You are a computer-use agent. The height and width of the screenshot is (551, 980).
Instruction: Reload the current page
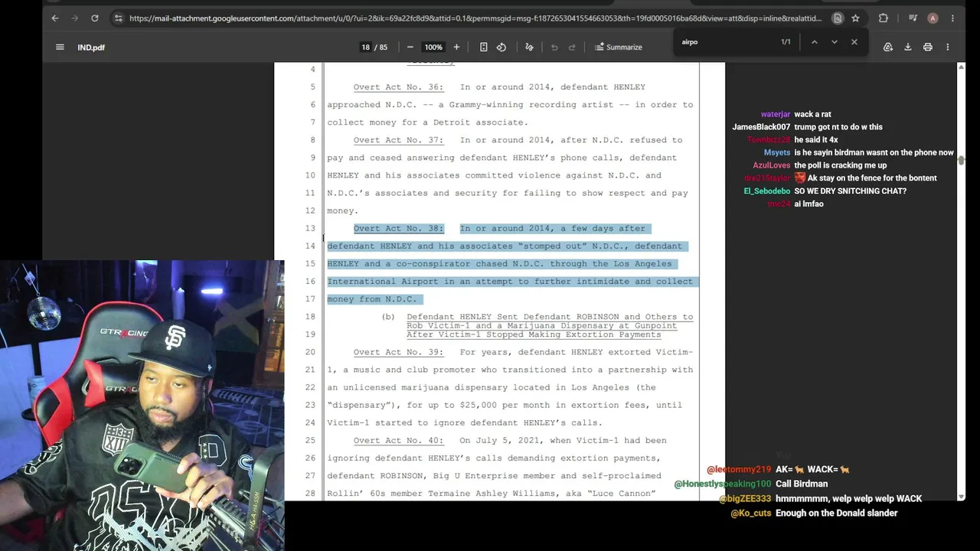click(x=95, y=18)
